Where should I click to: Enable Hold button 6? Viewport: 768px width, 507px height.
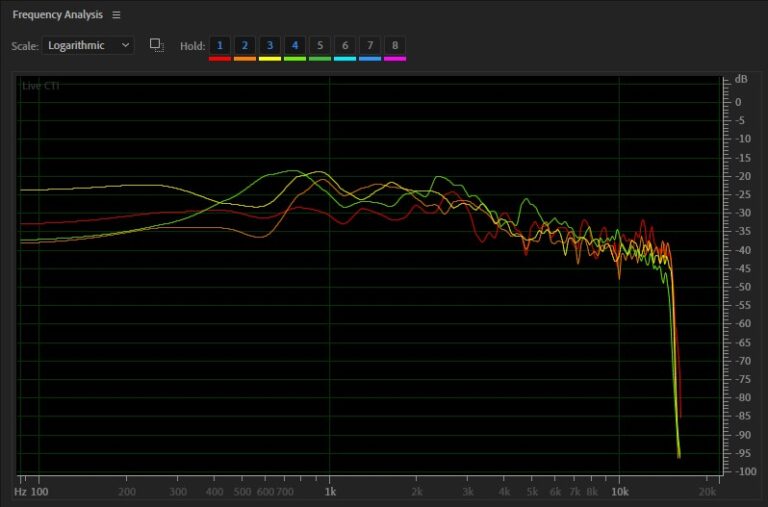[x=345, y=46]
